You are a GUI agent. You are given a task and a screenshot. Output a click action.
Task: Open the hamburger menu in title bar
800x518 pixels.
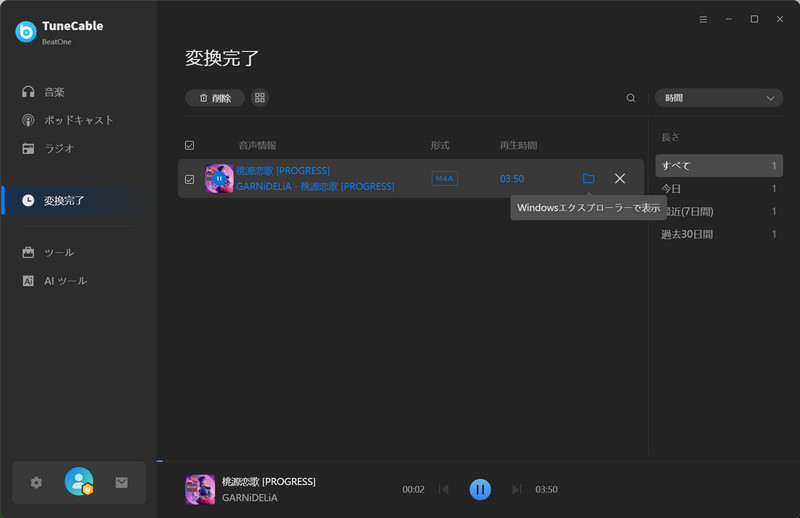tap(703, 19)
